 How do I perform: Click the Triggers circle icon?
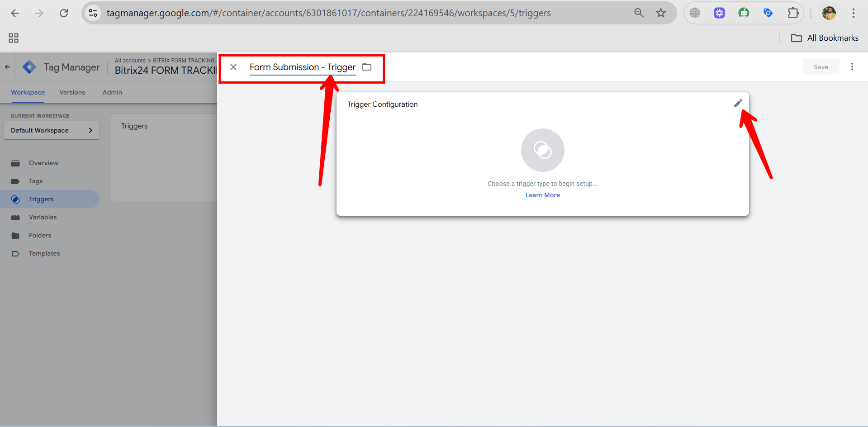(15, 199)
